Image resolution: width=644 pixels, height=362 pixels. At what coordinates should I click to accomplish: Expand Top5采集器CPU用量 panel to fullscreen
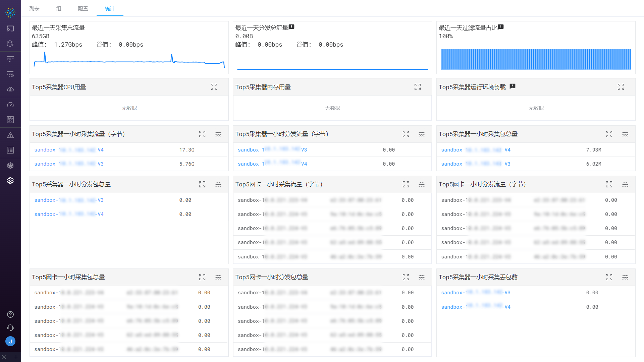click(x=214, y=87)
